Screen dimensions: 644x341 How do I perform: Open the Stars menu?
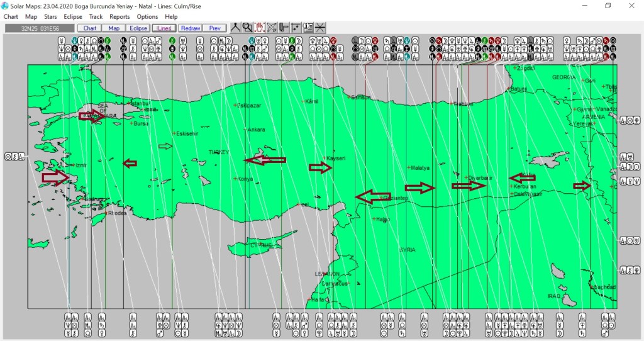50,17
